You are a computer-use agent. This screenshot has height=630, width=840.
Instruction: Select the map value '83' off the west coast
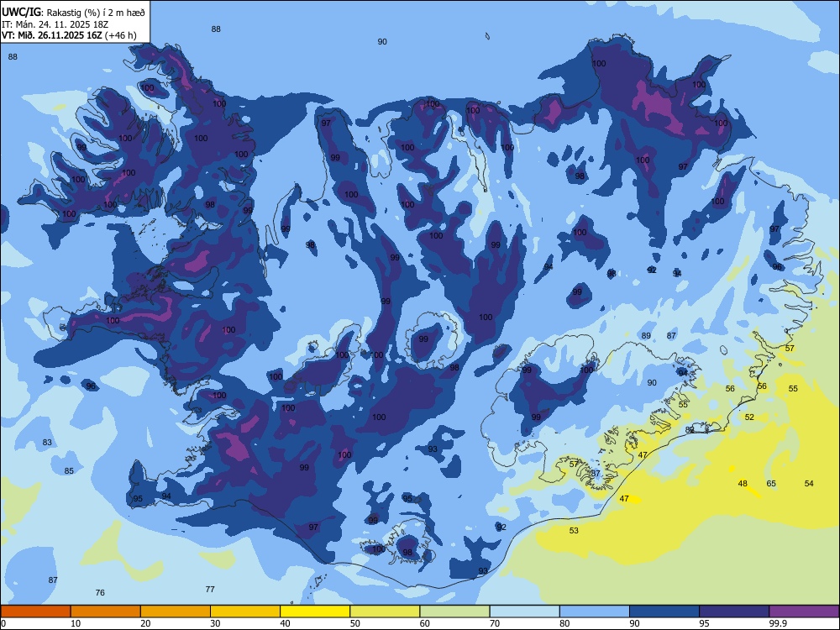pyautogui.click(x=47, y=443)
